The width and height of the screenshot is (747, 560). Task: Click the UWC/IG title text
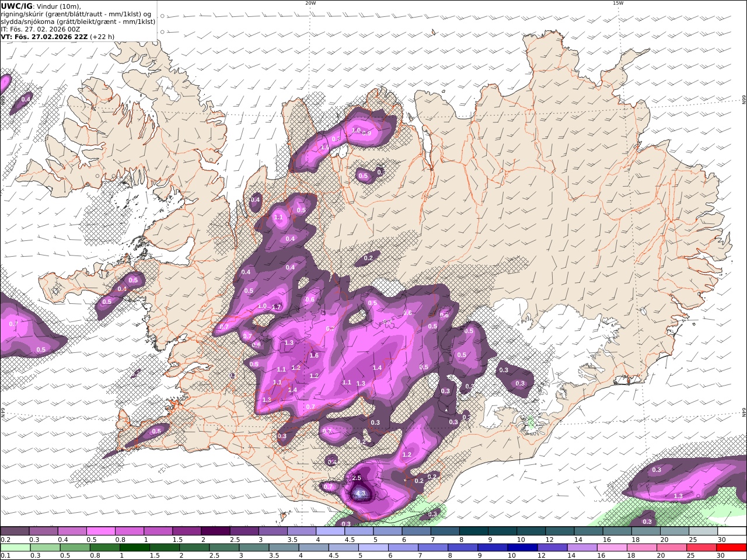[x=16, y=6]
